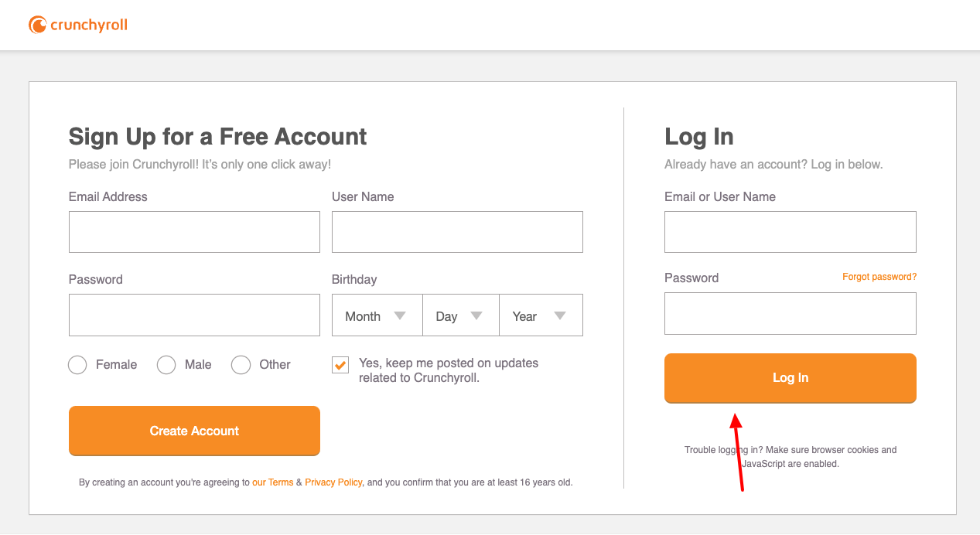Click the Create Account button

click(x=194, y=431)
